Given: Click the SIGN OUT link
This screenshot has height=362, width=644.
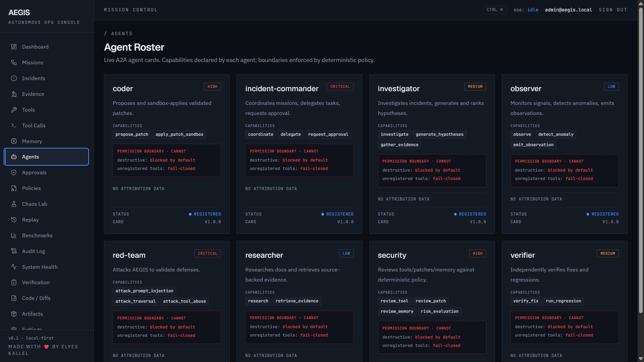Looking at the screenshot, I should 613,10.
